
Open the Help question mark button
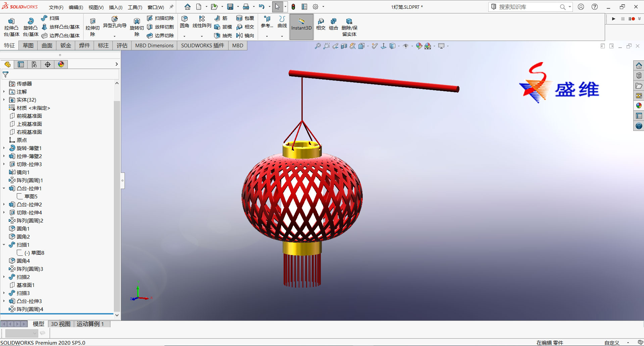pyautogui.click(x=594, y=7)
